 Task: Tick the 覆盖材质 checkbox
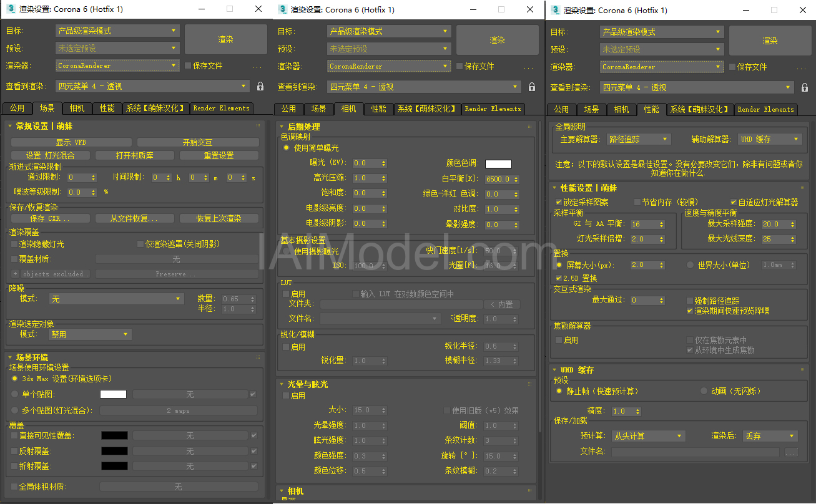point(15,259)
